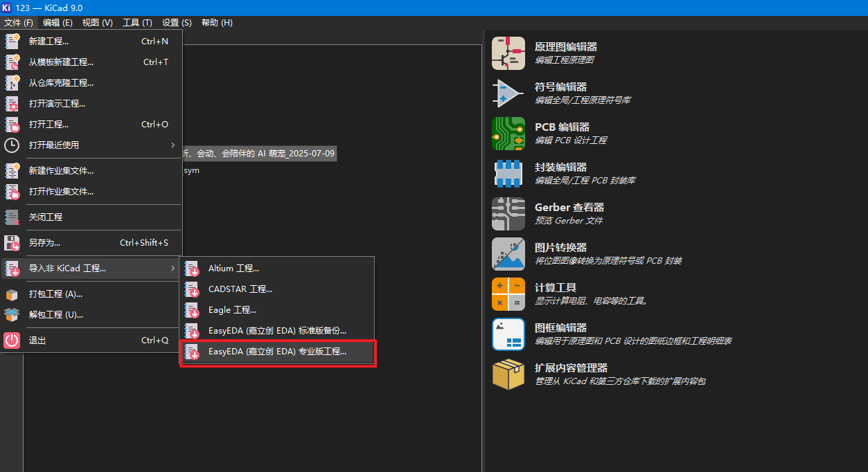
Task: Choose 另存为... menu entry
Action: (x=91, y=243)
